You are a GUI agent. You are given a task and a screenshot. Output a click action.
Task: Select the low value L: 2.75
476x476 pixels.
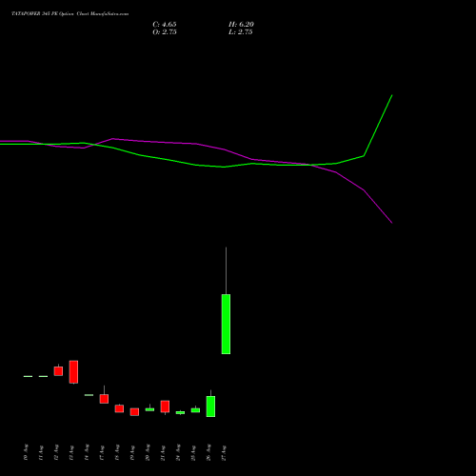click(241, 32)
